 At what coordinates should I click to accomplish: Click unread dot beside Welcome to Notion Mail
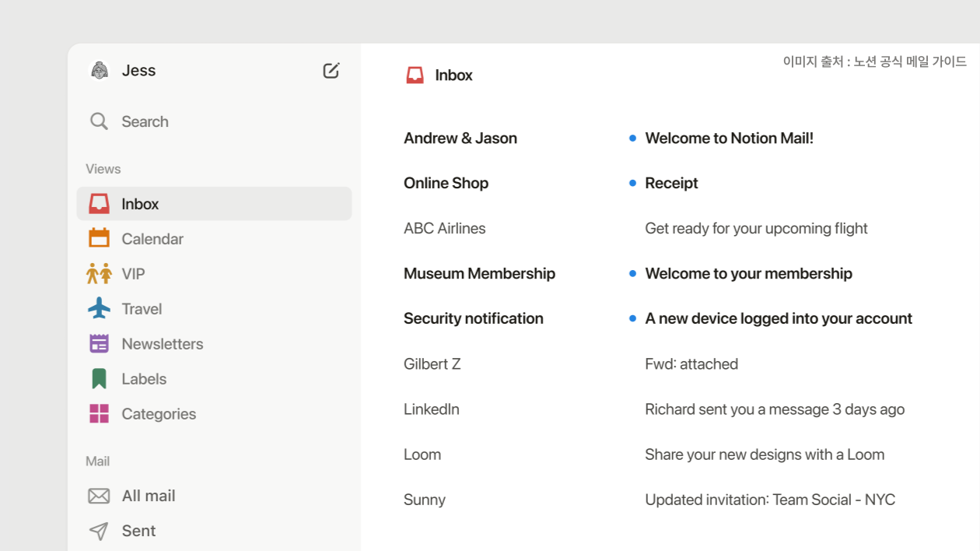coord(632,139)
